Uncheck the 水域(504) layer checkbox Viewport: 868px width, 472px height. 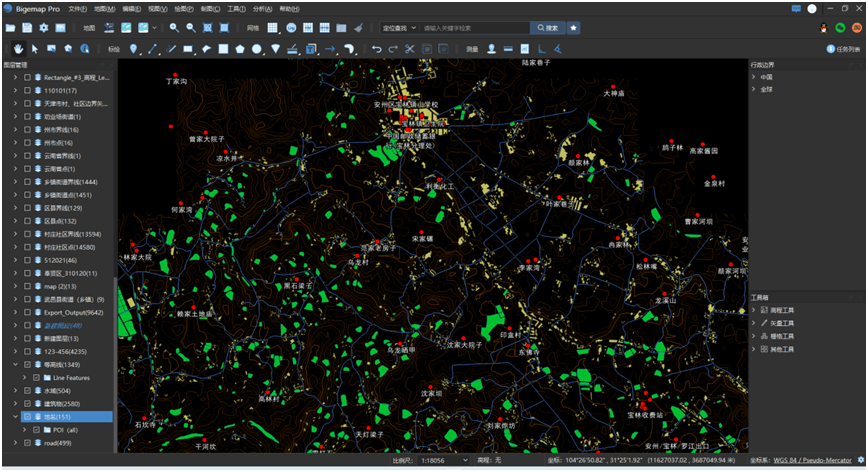pyautogui.click(x=27, y=391)
